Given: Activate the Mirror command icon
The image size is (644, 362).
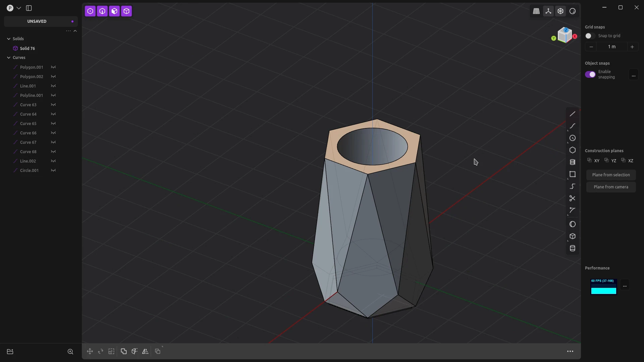Looking at the screenshot, I should click(145, 351).
